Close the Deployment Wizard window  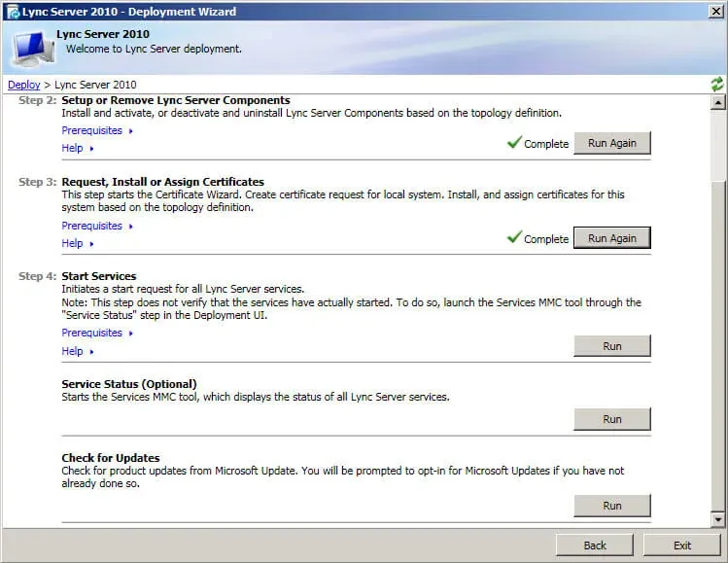coord(716,12)
